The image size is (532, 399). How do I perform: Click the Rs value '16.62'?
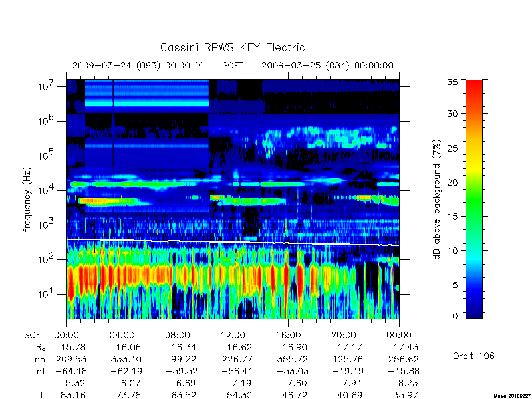pos(239,348)
